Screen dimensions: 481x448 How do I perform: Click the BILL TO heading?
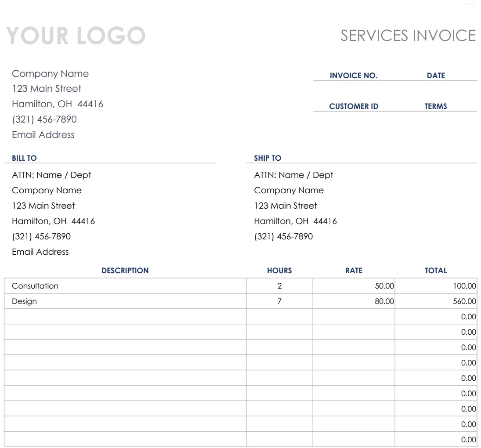click(x=24, y=158)
